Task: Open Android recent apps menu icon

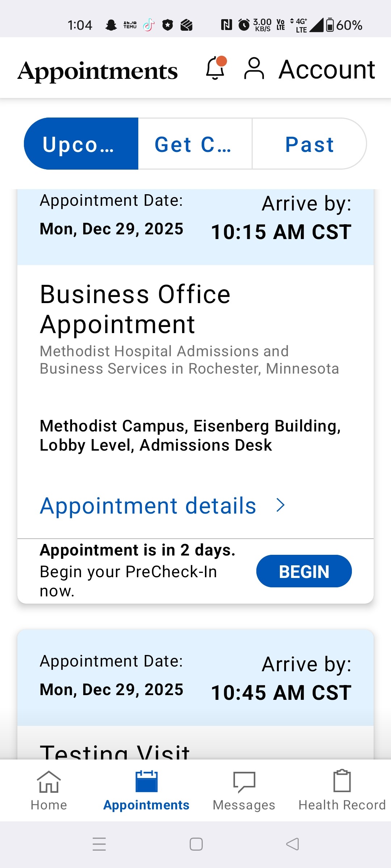Action: 99,844
